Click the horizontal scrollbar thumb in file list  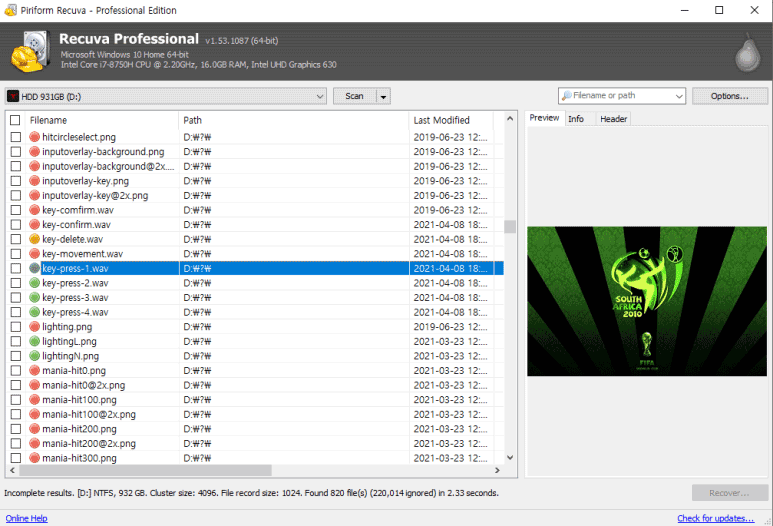click(145, 470)
